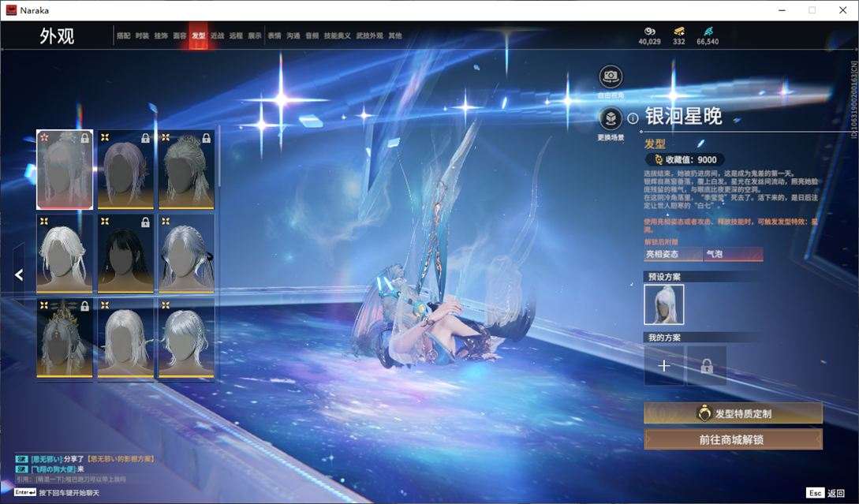
Task: Open the 其他 tab
Action: pos(395,35)
